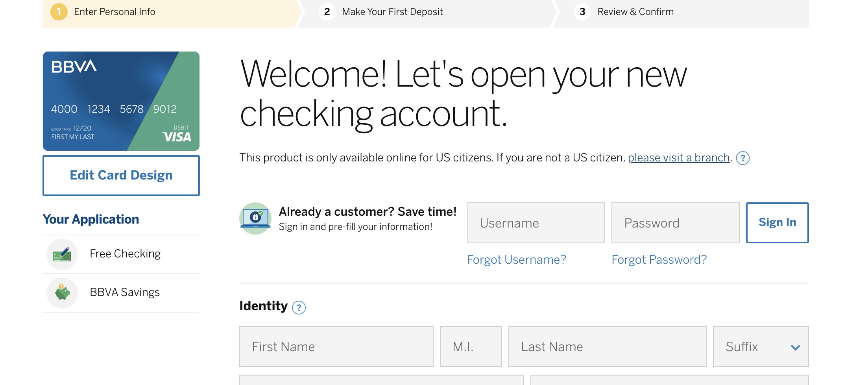Select the Make Your First Deposit step

[392, 12]
